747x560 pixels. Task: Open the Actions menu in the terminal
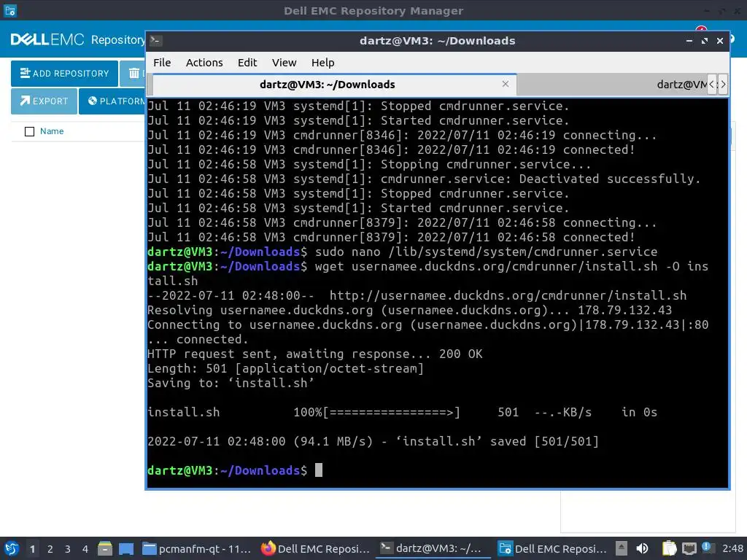[204, 63]
